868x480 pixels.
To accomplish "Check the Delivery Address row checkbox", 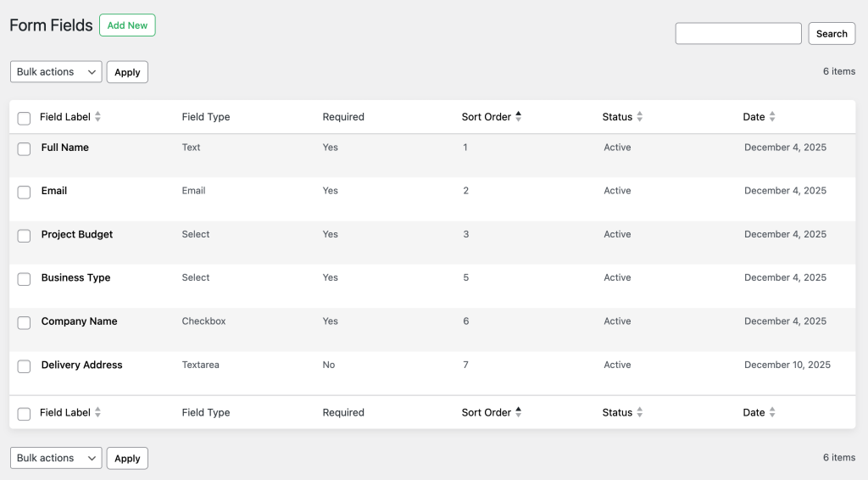I will click(x=24, y=366).
